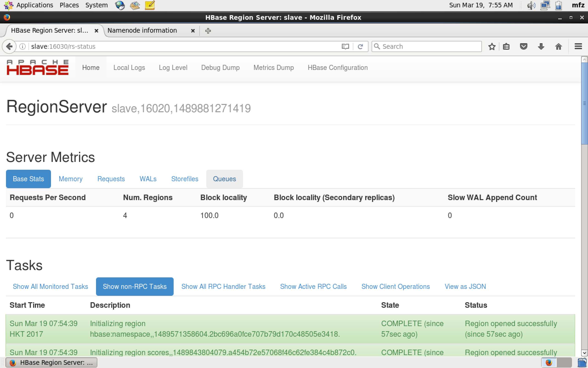Launch web browser from top panel icon

pos(120,5)
